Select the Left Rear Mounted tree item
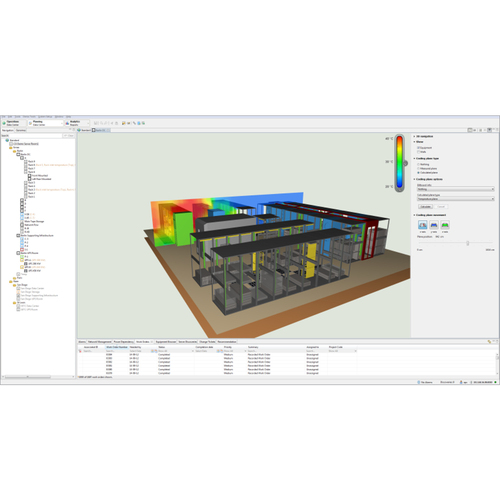The image size is (500, 500). [41, 179]
